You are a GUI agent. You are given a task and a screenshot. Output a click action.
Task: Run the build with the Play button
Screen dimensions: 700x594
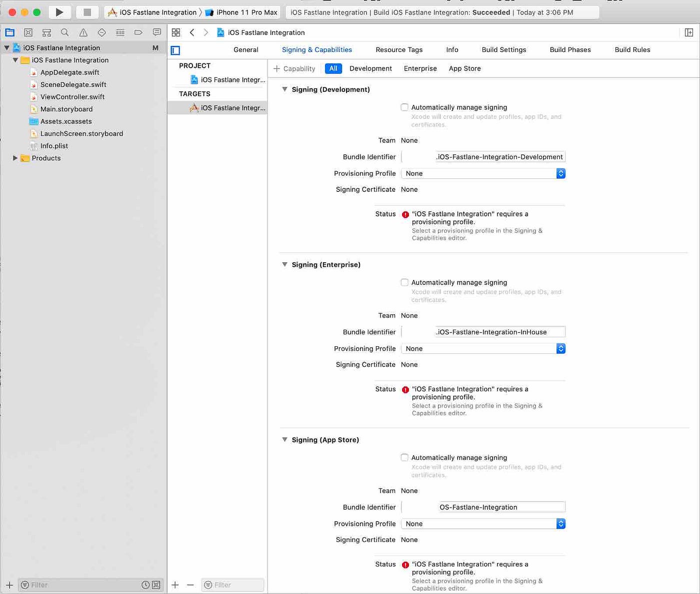(x=59, y=12)
